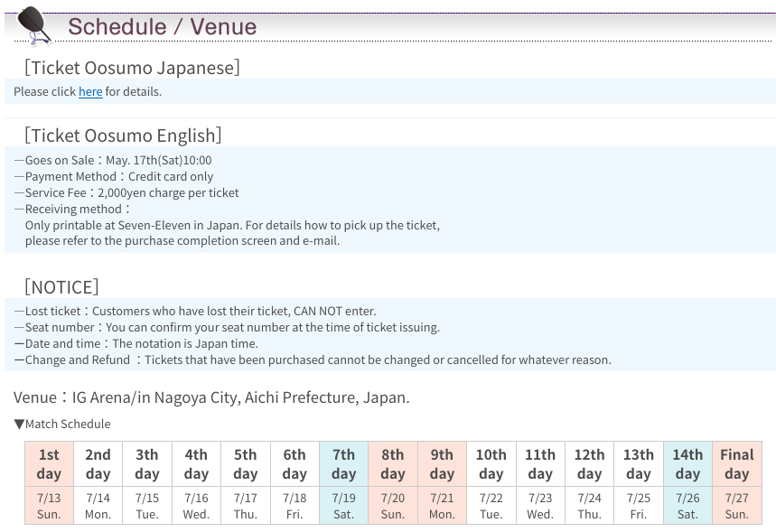Screen dimensions: 776x532
Task: Select the 9th day header cell
Action: (x=443, y=464)
